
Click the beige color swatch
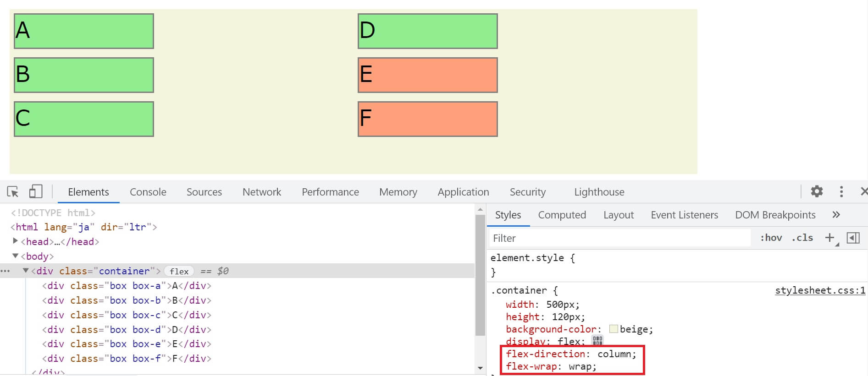(614, 329)
